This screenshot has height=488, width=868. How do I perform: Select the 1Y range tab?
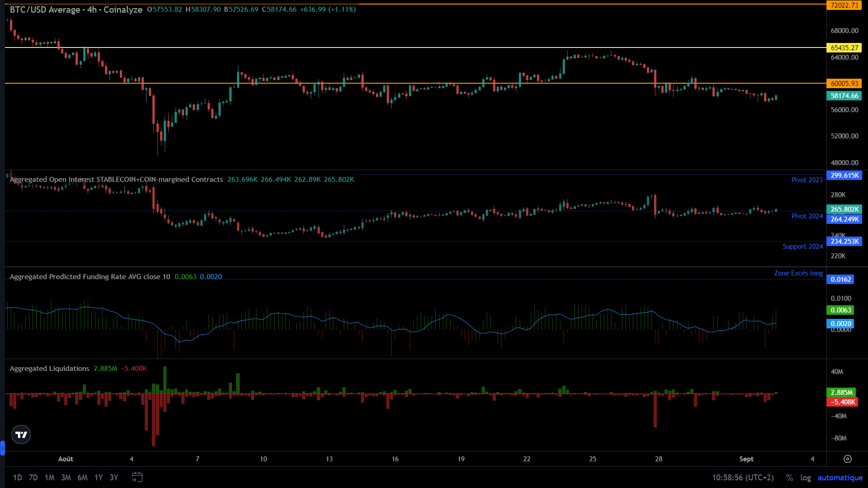98,477
